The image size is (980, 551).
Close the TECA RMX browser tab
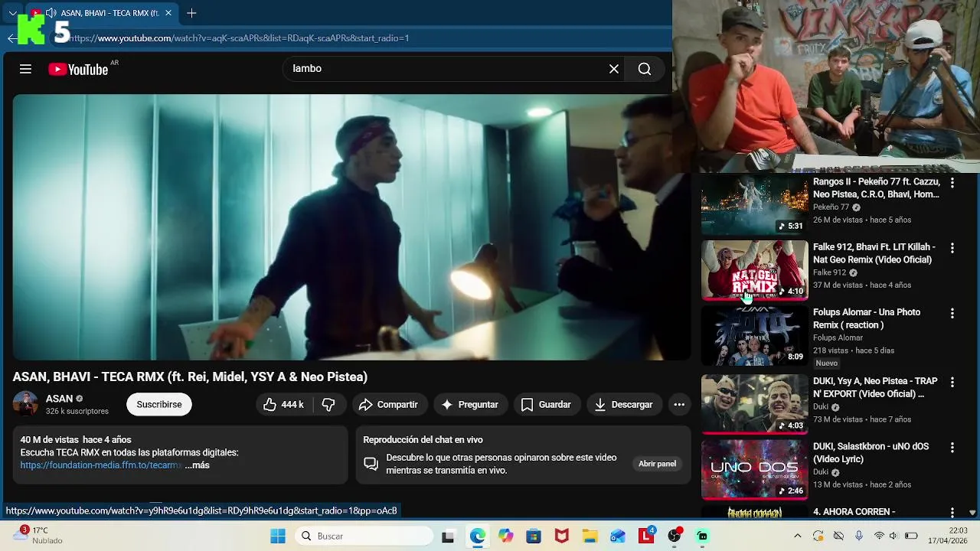(168, 13)
